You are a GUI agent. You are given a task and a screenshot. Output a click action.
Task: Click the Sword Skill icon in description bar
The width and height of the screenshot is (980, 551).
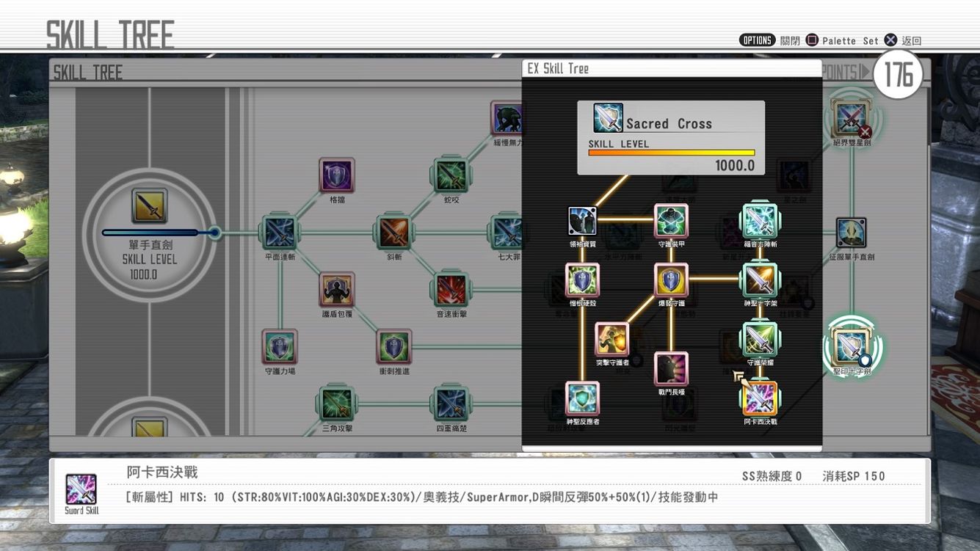(x=81, y=489)
